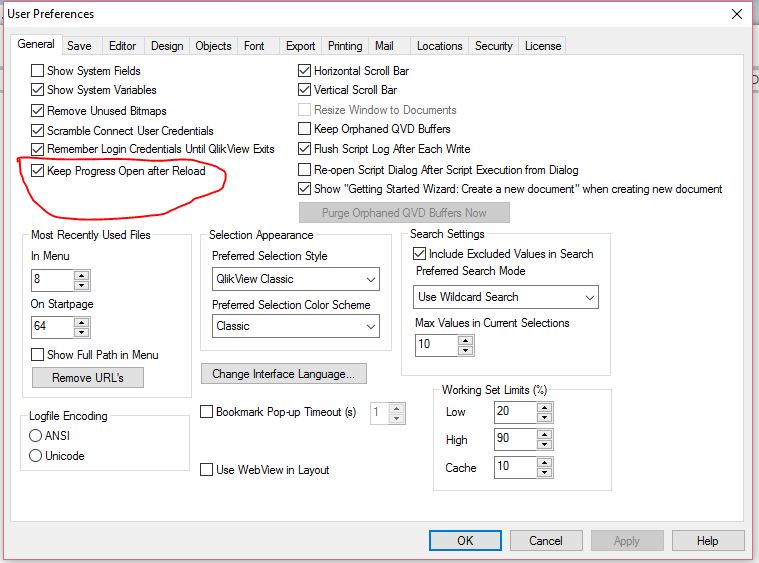Select the Objects tab
The width and height of the screenshot is (759, 563).
coord(213,46)
